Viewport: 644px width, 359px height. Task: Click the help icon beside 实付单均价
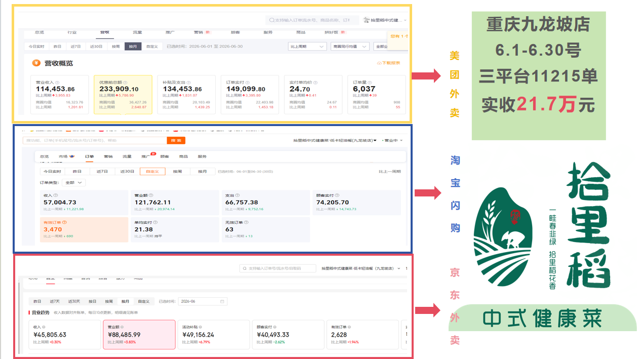point(316,83)
